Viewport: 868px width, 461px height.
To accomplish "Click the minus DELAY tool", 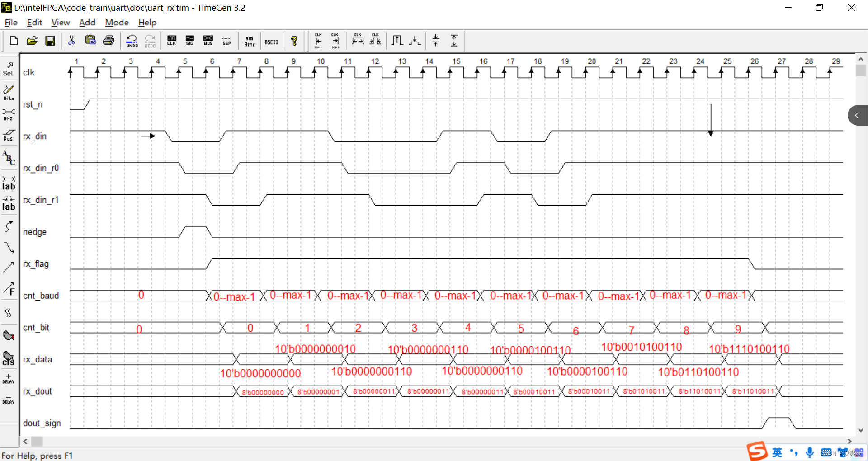I will [9, 400].
